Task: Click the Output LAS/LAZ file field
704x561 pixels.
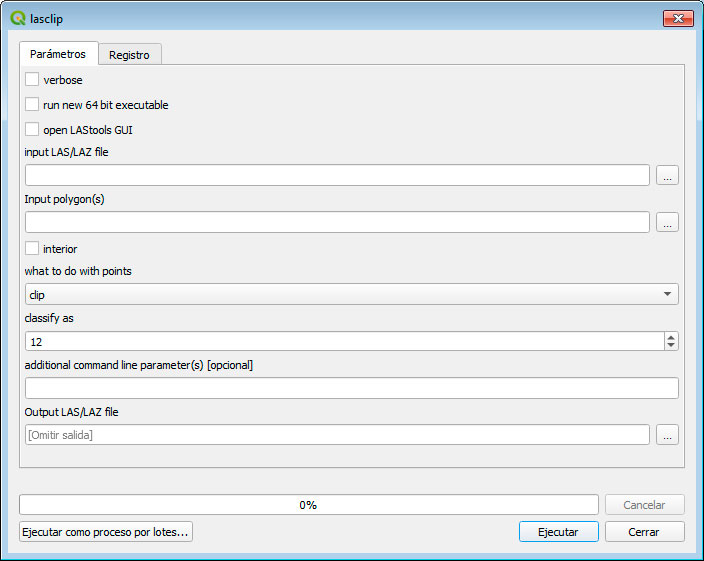Action: click(337, 435)
